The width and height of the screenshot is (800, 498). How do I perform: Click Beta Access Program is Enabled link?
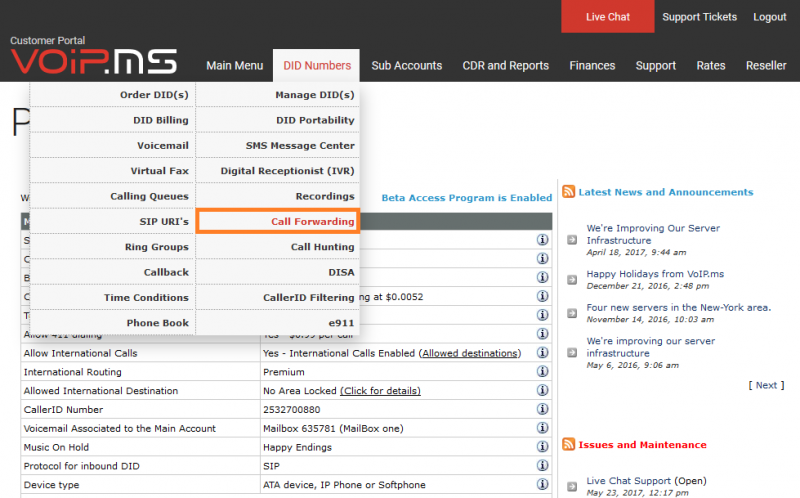pos(467,198)
